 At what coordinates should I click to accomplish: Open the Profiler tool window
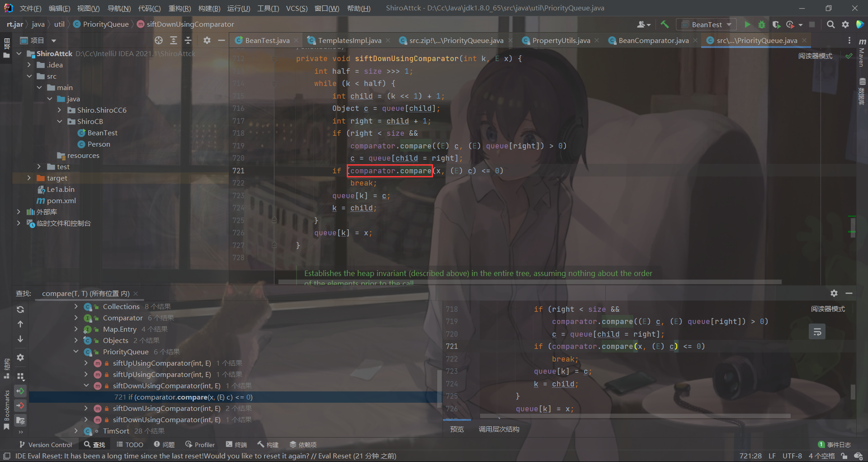200,444
